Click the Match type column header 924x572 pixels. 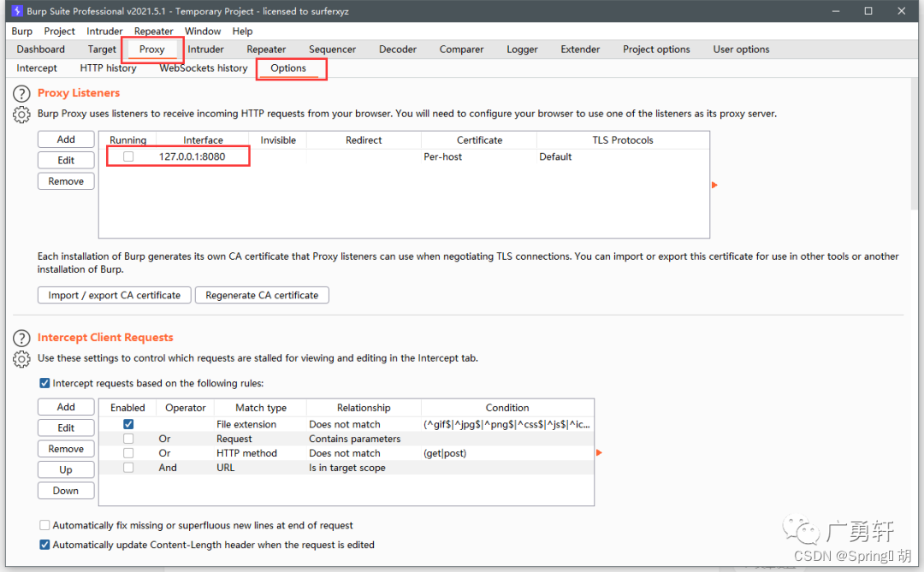pos(260,408)
